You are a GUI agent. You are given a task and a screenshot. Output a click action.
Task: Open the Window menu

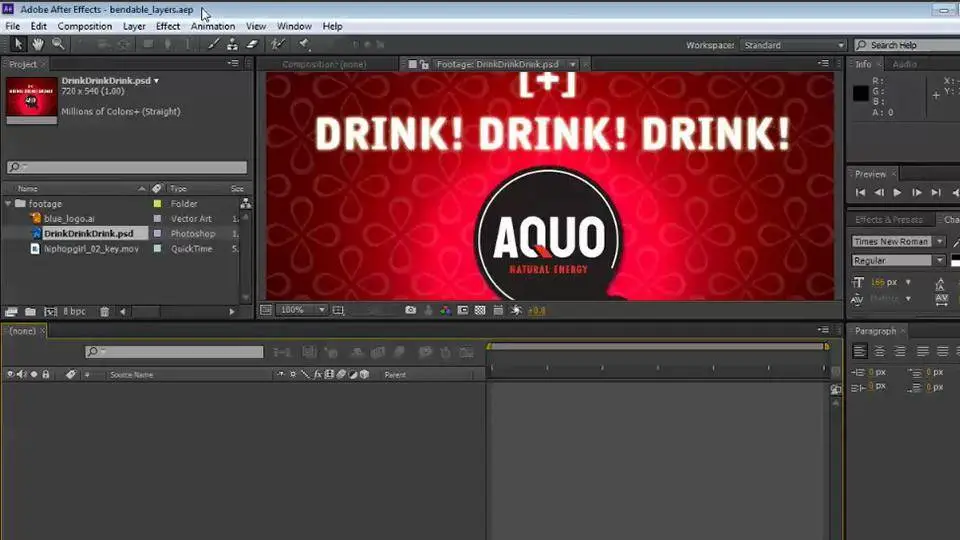point(294,26)
